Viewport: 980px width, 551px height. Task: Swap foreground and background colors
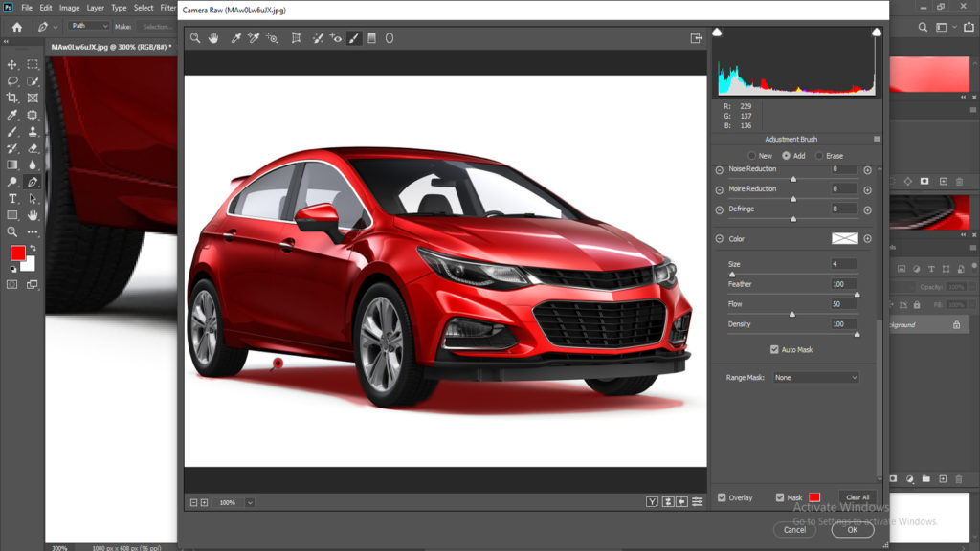(33, 249)
